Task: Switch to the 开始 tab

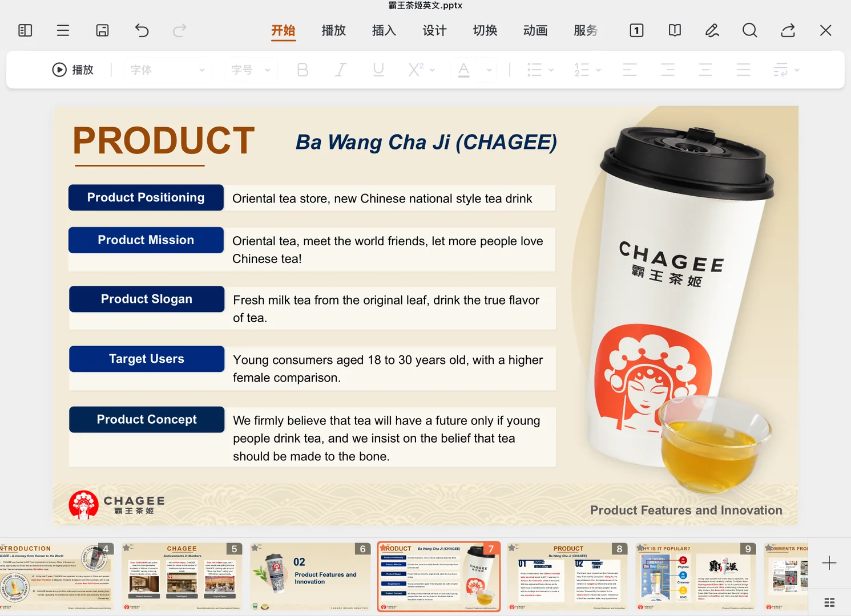Action: pyautogui.click(x=283, y=31)
